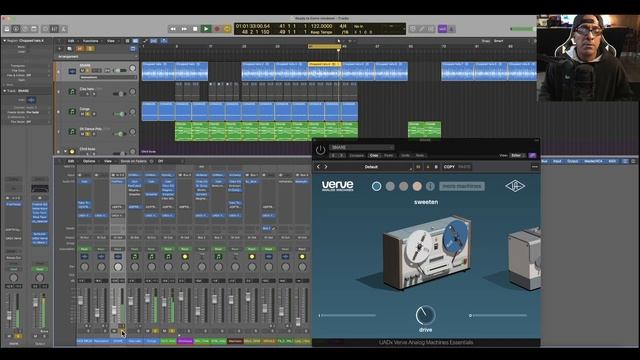640x360 pixels.
Task: Toggle Verve plugin power bypass button
Action: 320,150
